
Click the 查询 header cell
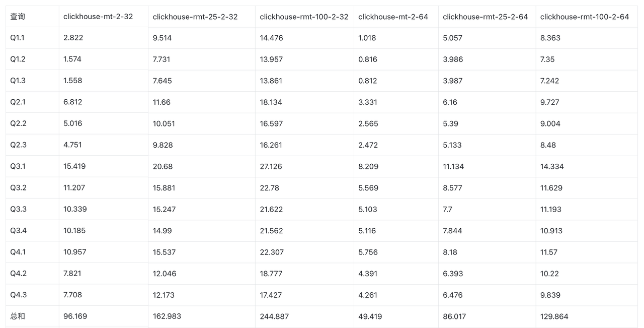pyautogui.click(x=18, y=17)
